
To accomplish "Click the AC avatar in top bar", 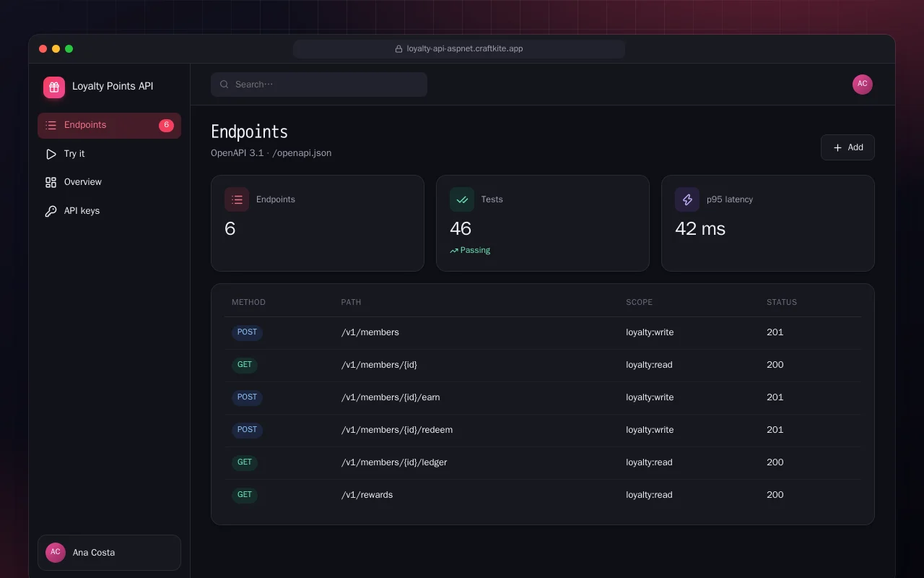I will pos(863,85).
